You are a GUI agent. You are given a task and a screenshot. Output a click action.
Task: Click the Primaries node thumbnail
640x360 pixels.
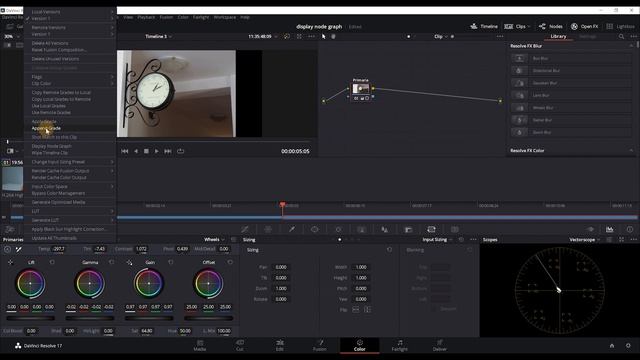point(361,89)
